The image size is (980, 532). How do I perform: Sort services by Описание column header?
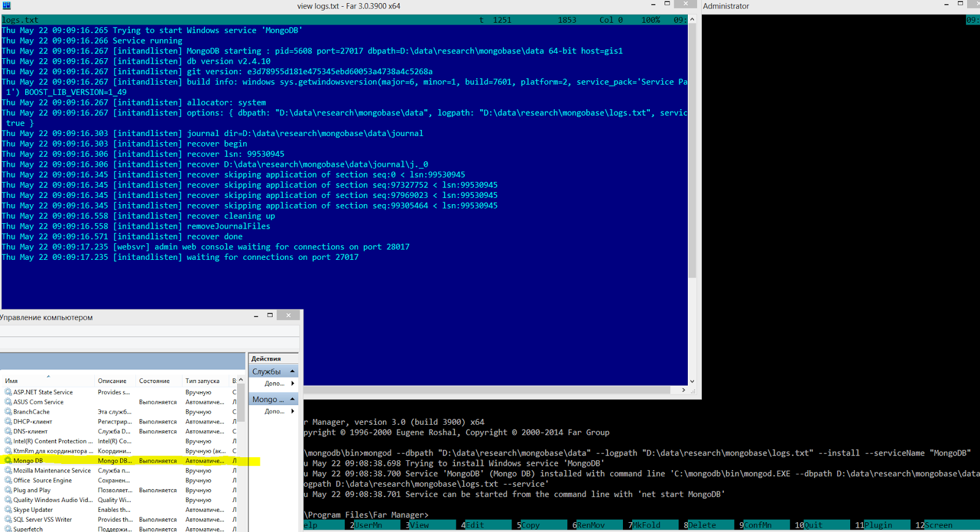point(115,381)
